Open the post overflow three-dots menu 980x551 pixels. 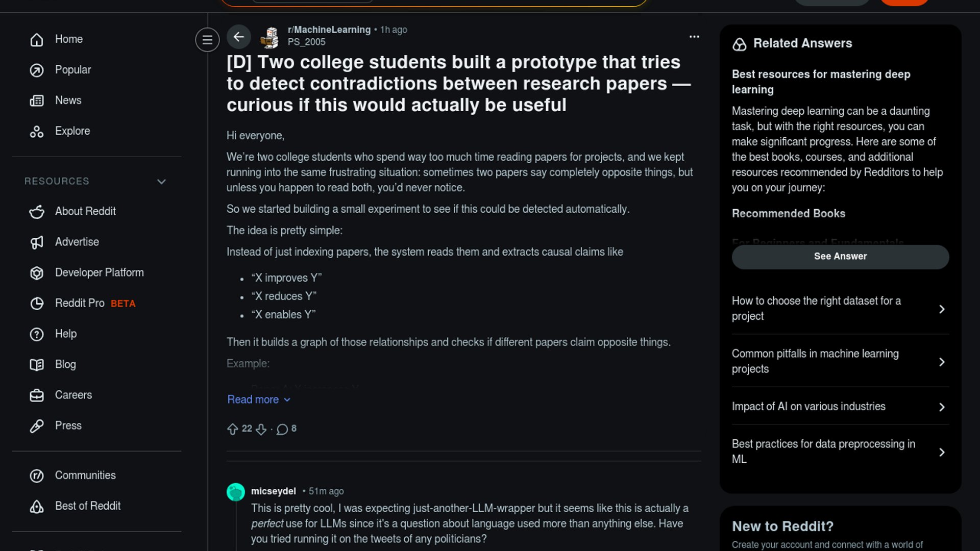[694, 37]
